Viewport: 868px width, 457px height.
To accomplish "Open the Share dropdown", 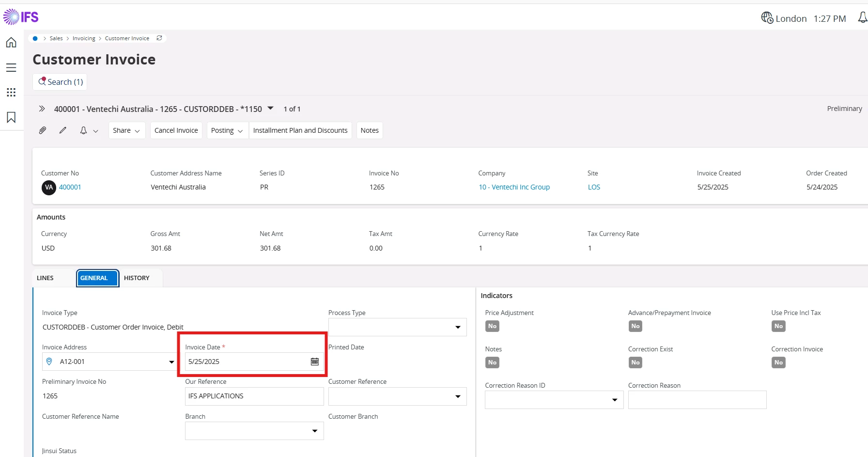I will click(x=127, y=130).
